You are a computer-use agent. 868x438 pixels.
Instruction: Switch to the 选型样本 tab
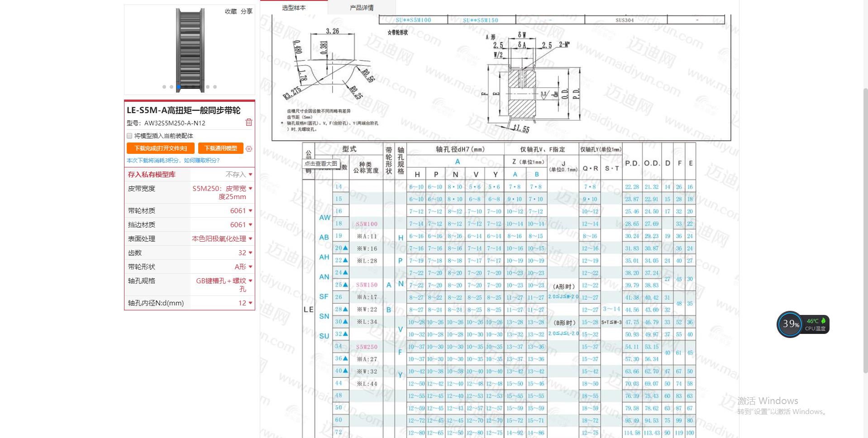294,8
